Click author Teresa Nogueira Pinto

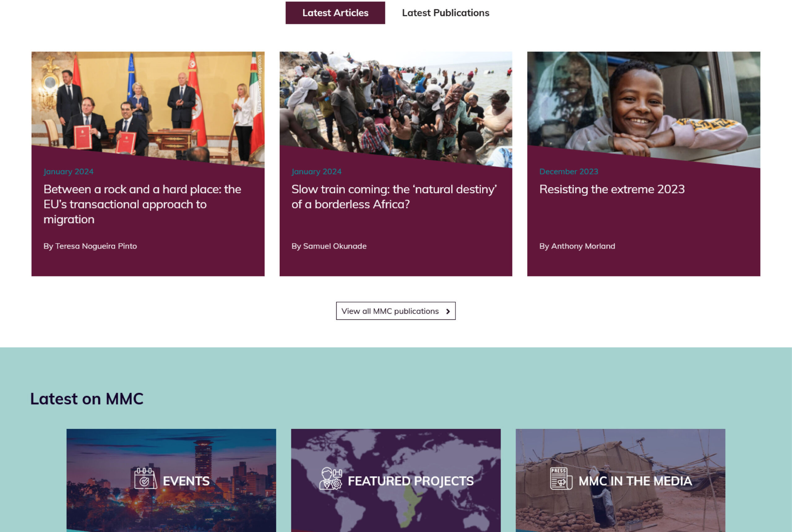click(90, 246)
